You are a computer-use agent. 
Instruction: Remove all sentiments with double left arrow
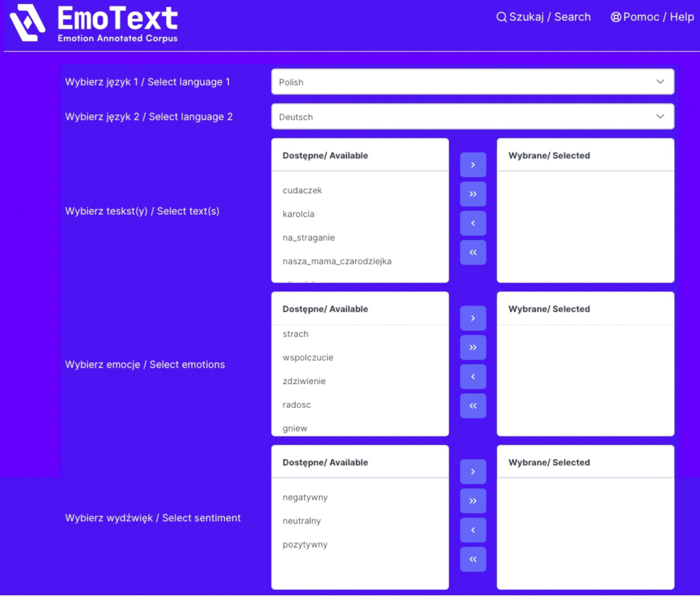click(x=472, y=559)
